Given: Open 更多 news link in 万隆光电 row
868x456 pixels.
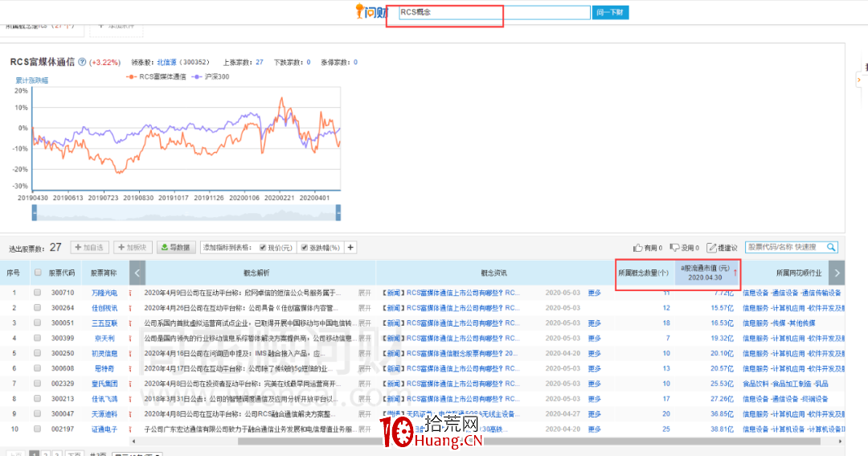Looking at the screenshot, I should (x=594, y=293).
